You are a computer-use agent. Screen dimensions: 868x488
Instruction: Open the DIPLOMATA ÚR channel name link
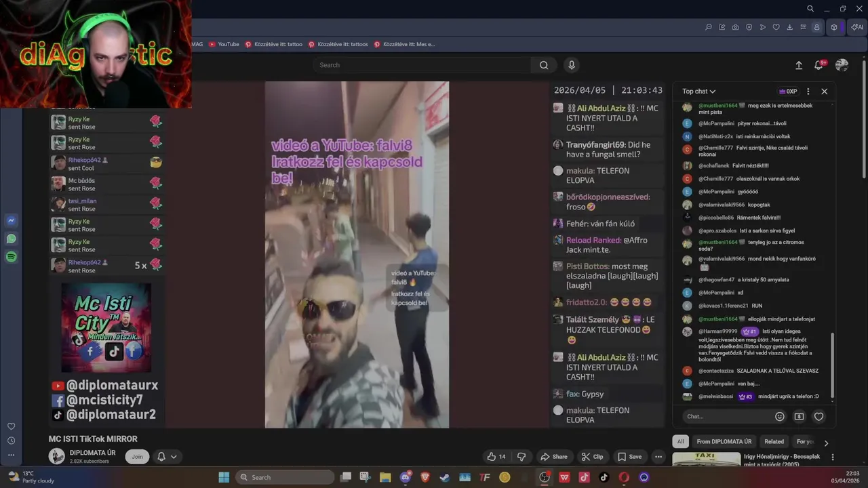(x=93, y=453)
